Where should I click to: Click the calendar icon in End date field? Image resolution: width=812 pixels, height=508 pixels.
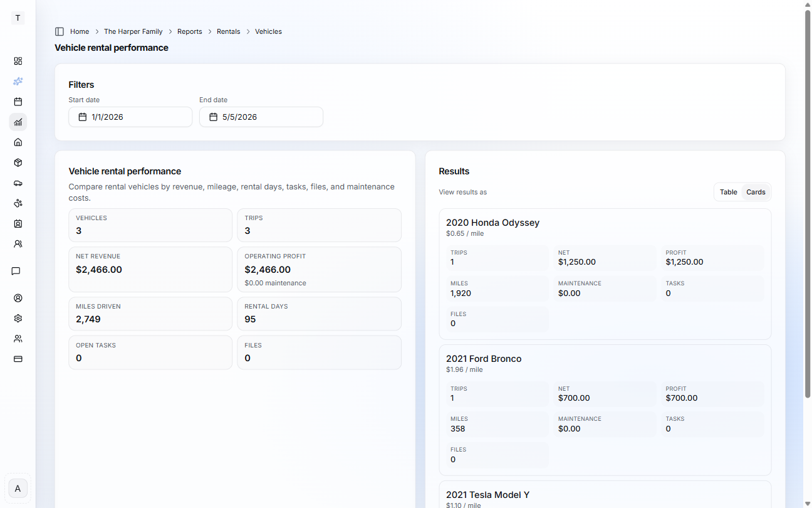214,117
